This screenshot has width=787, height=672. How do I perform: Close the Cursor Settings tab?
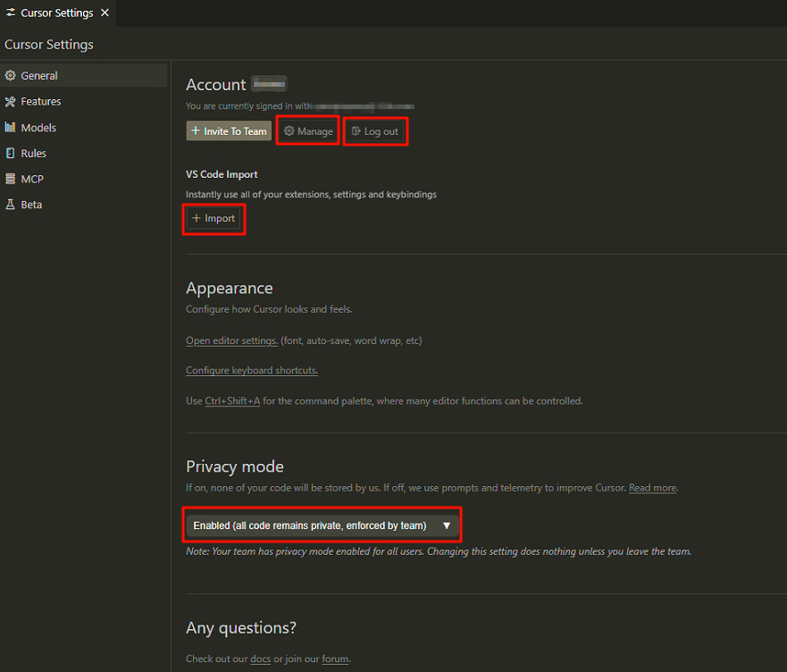tap(105, 13)
